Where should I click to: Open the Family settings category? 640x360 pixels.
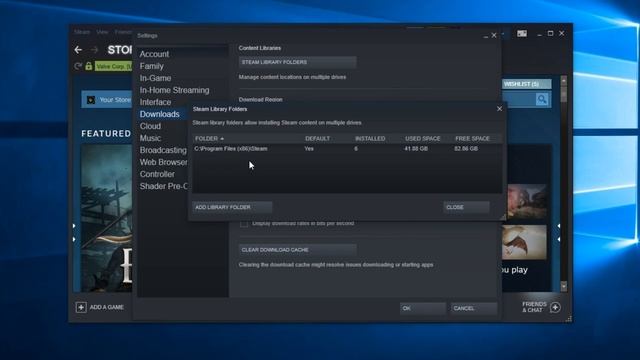pyautogui.click(x=151, y=66)
